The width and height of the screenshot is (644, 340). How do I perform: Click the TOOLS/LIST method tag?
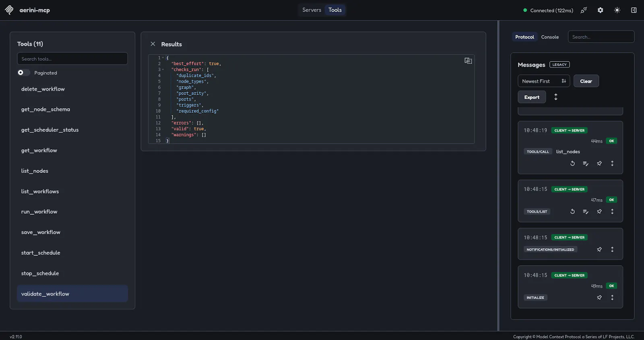(537, 211)
